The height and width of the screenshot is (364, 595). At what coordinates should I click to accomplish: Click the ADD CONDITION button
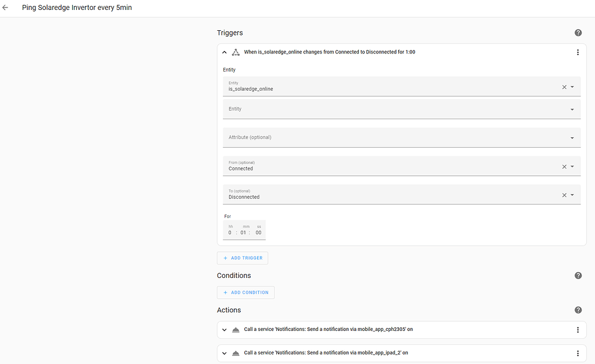pos(245,292)
